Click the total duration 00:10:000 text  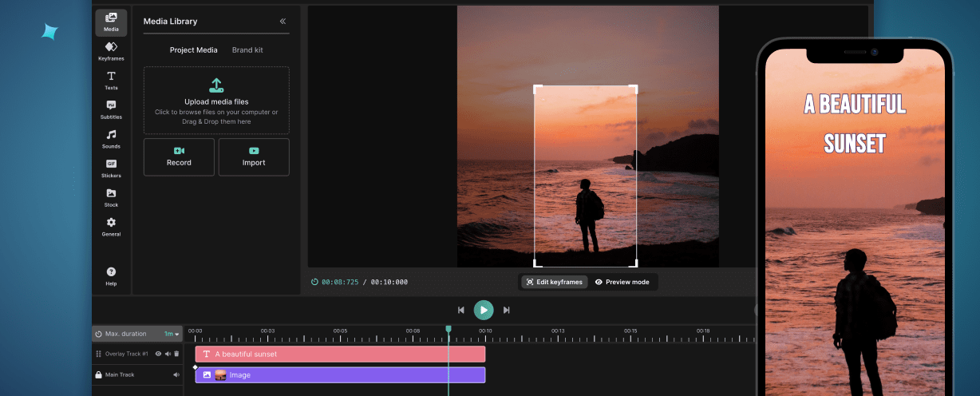pyautogui.click(x=389, y=282)
